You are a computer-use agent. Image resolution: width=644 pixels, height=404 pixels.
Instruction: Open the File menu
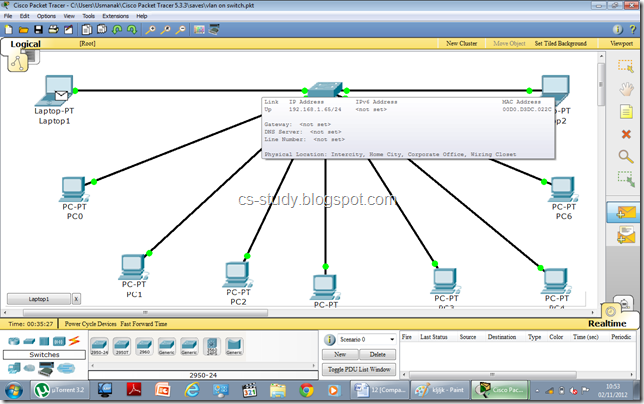pyautogui.click(x=8, y=16)
